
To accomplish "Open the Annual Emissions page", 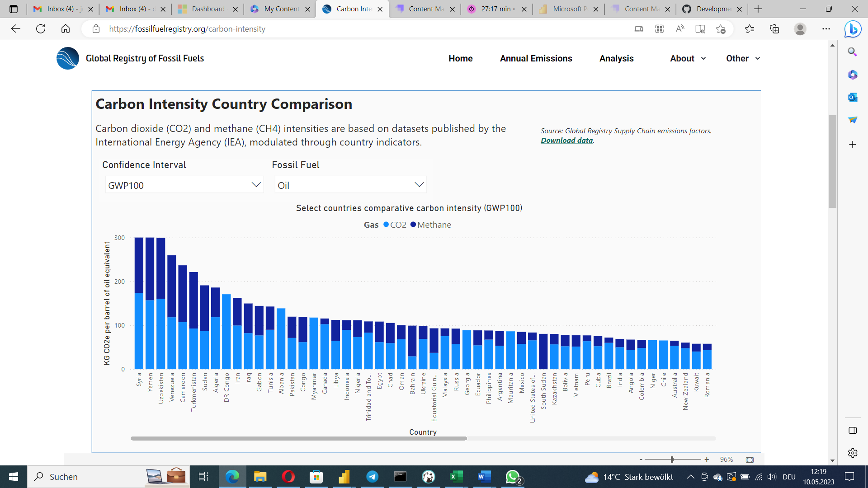I will click(x=536, y=58).
